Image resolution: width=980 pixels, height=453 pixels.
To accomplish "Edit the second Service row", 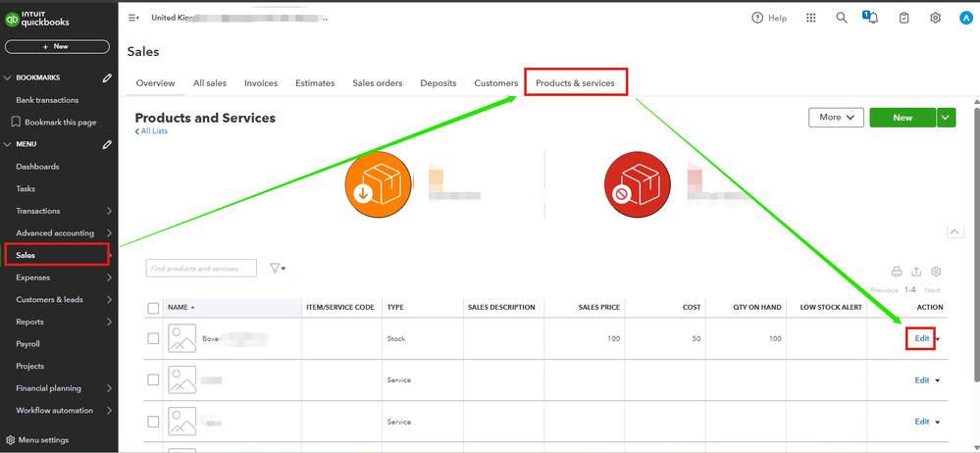I will 922,422.
